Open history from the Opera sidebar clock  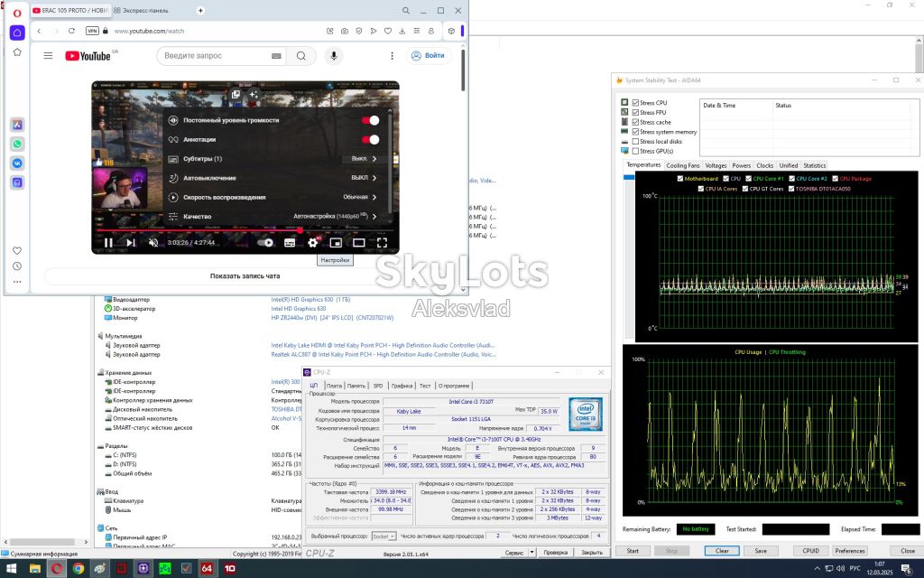[x=17, y=266]
